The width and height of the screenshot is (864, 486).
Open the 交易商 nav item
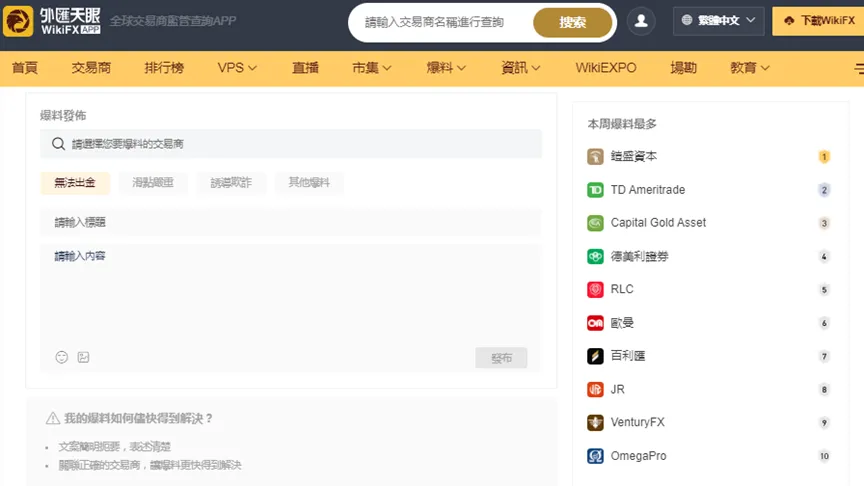pyautogui.click(x=91, y=68)
